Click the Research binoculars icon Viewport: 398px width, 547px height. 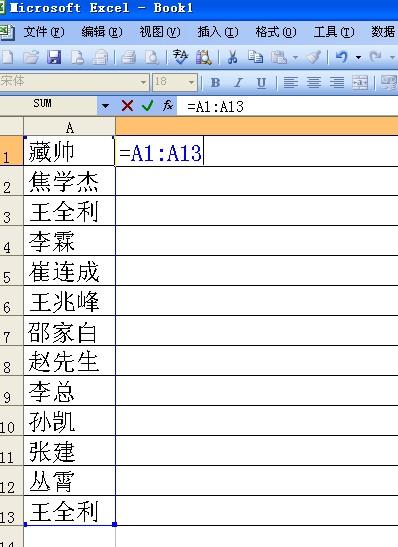[204, 57]
